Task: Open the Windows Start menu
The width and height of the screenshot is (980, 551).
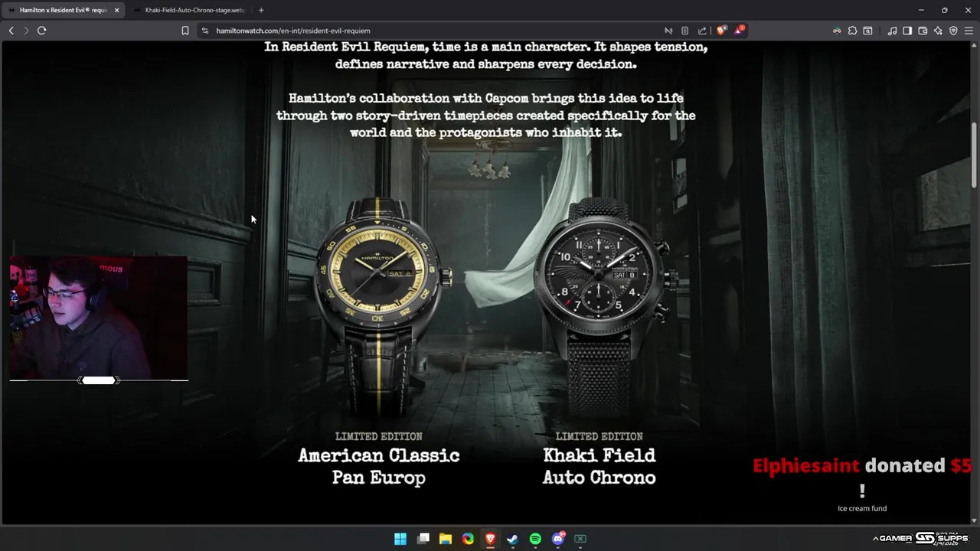Action: click(x=400, y=539)
